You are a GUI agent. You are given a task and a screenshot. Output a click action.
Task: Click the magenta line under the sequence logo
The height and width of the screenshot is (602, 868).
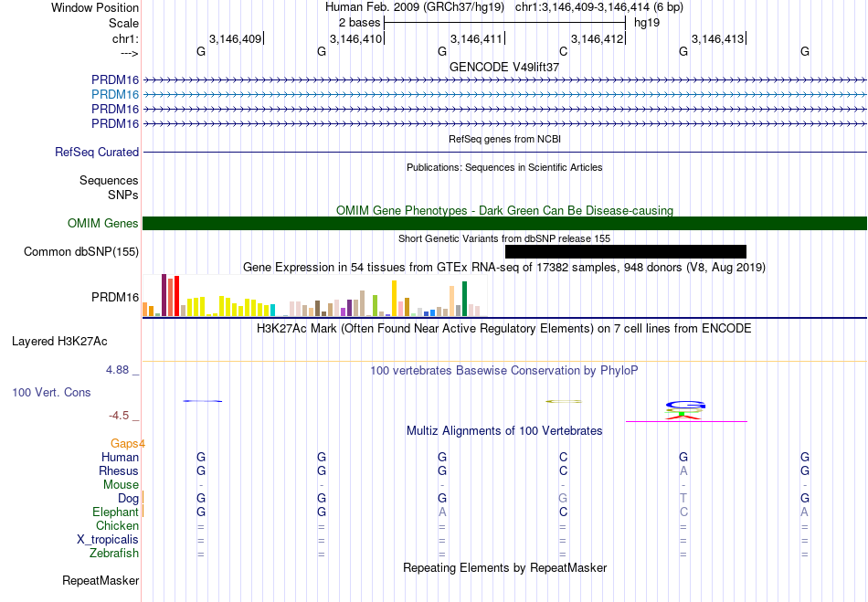tap(686, 422)
